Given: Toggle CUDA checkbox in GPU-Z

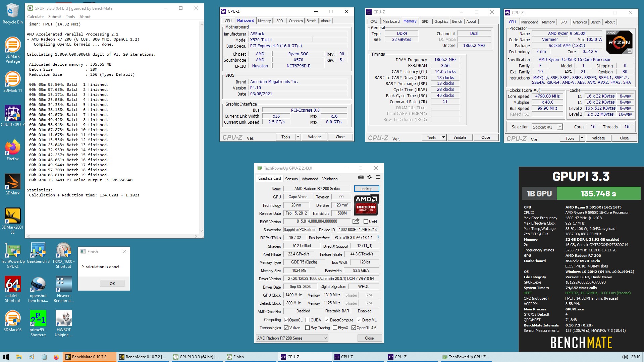Looking at the screenshot, I should (x=308, y=320).
